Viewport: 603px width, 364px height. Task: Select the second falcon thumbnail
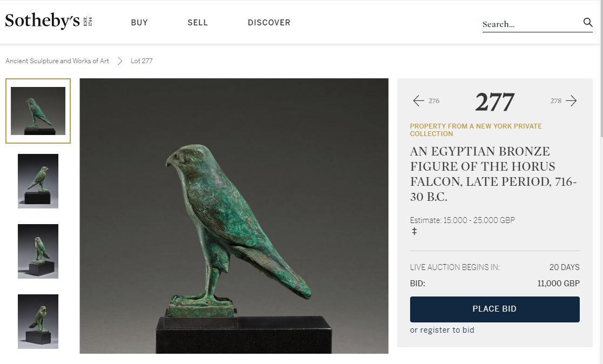38,181
